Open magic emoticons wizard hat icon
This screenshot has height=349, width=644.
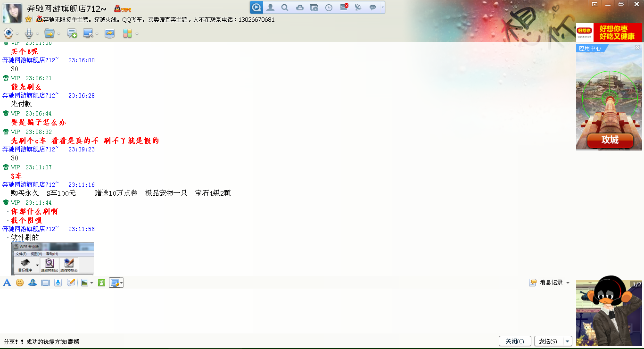click(x=33, y=283)
